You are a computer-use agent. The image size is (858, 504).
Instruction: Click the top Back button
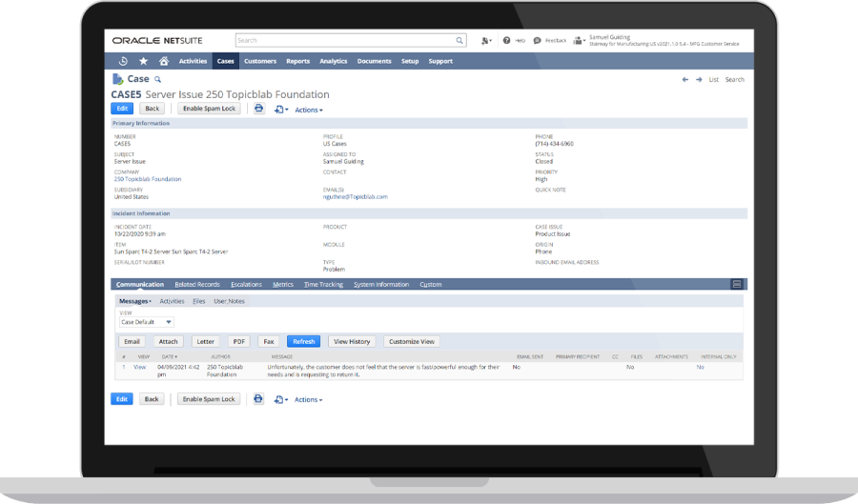tap(153, 109)
